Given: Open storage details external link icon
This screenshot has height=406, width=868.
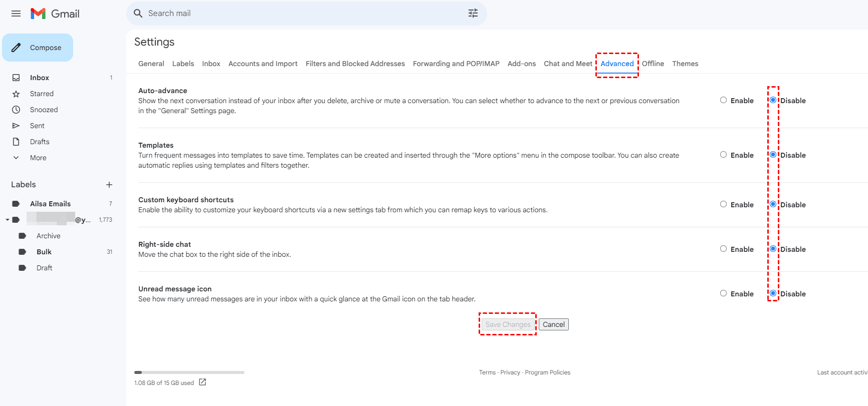Looking at the screenshot, I should pyautogui.click(x=202, y=382).
